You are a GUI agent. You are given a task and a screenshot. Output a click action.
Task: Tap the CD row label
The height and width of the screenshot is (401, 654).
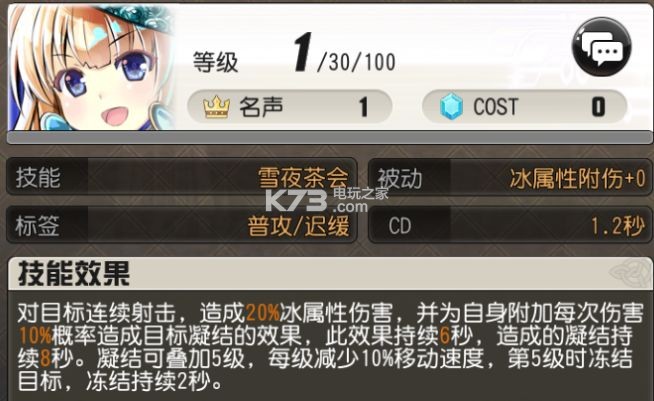[400, 226]
